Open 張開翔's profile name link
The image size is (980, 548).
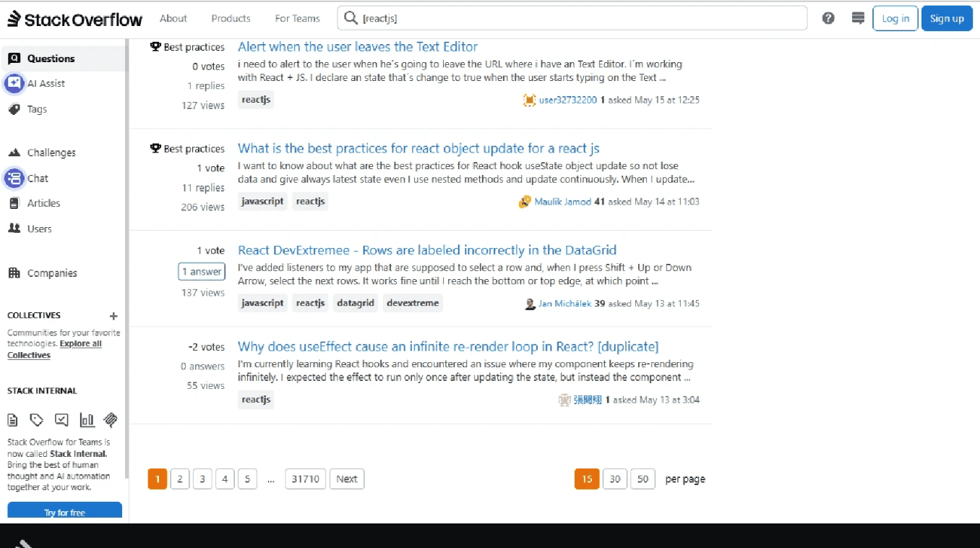coord(588,400)
